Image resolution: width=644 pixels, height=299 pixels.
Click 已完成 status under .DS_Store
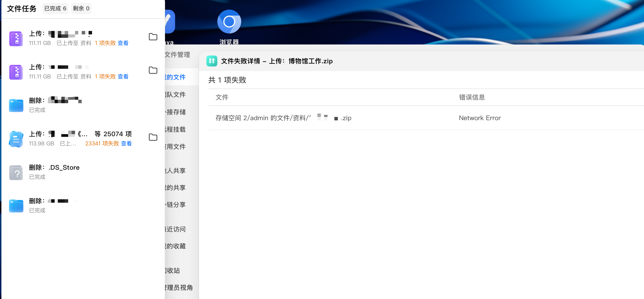[37, 177]
